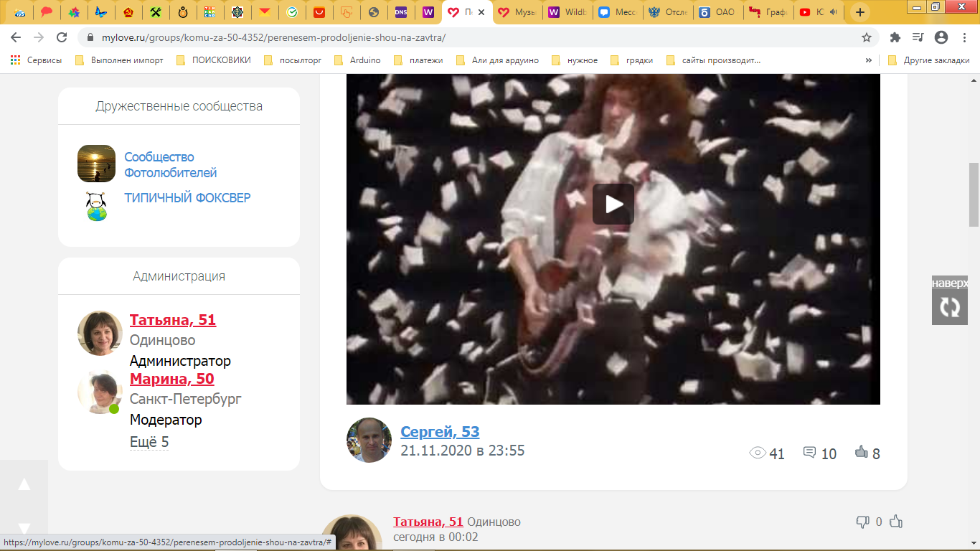
Task: Like Татьяна's comment with thumbs-up
Action: 895,522
